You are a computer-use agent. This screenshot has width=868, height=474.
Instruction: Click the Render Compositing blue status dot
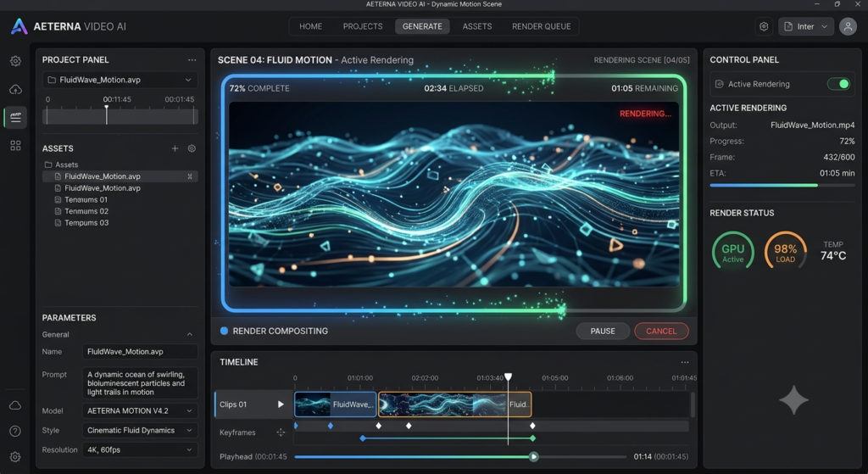pos(224,331)
